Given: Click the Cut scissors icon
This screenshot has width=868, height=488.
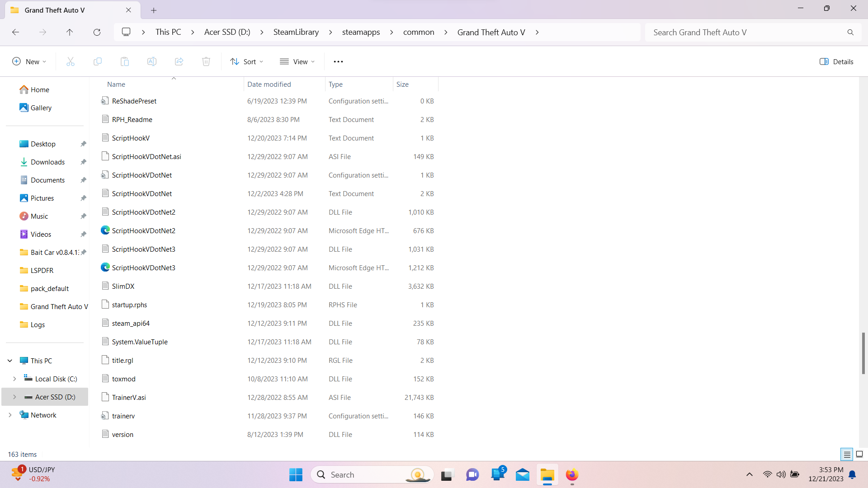Looking at the screenshot, I should pos(71,61).
